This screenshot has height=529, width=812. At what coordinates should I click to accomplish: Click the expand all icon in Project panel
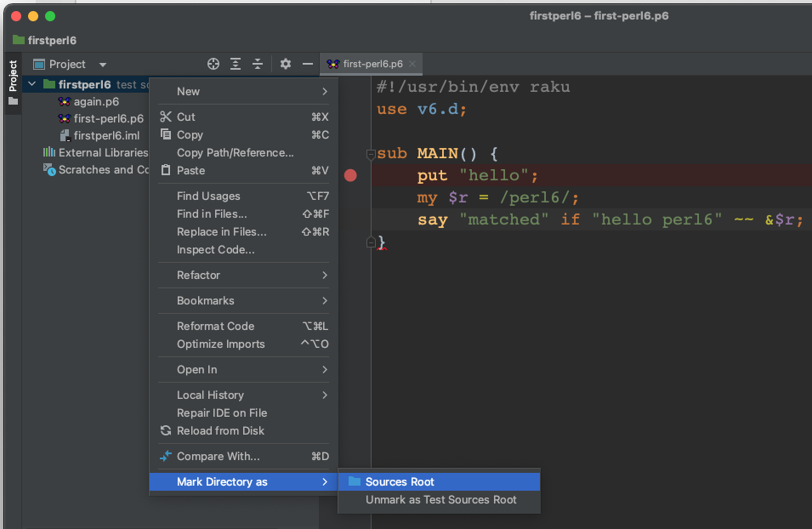tap(236, 64)
